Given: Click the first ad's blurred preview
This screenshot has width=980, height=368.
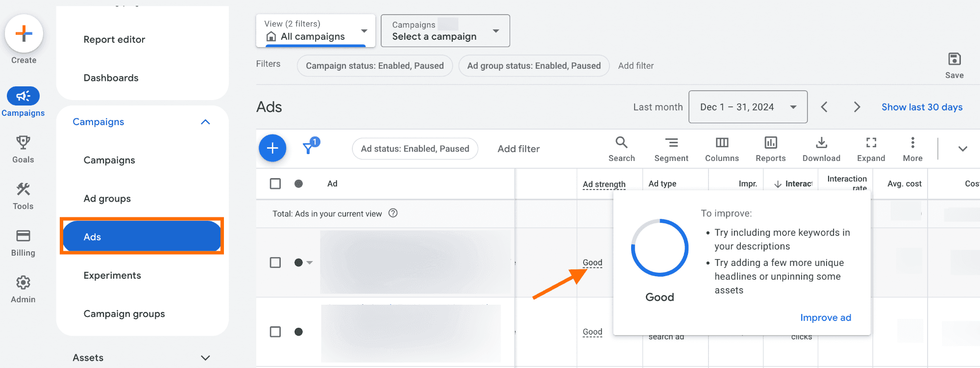Looking at the screenshot, I should 416,263.
